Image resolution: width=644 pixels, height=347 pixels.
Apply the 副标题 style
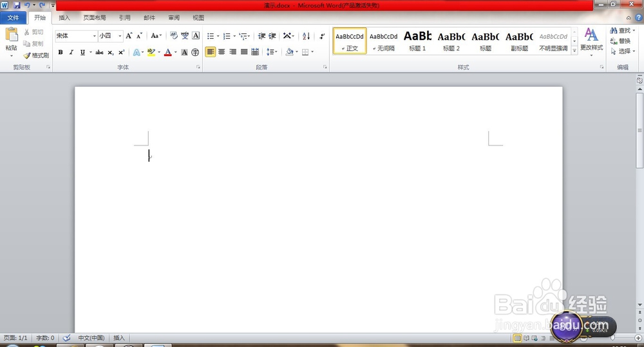(x=519, y=41)
